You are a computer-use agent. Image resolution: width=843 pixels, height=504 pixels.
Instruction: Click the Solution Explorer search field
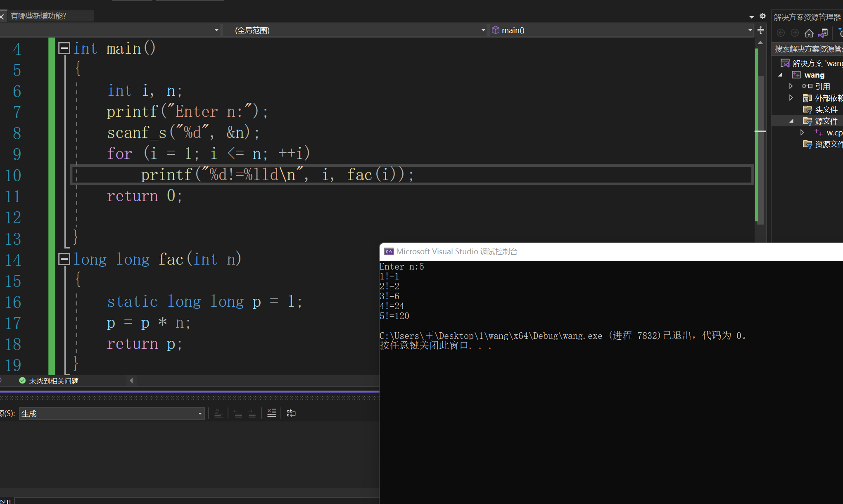807,49
